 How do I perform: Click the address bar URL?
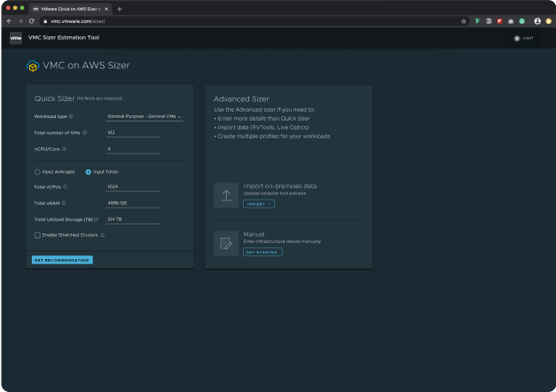pyautogui.click(x=78, y=21)
